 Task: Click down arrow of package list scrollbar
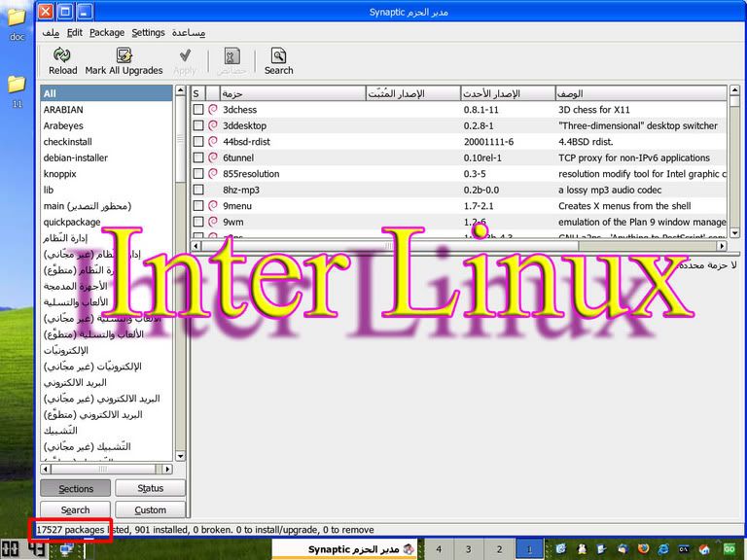pos(734,232)
